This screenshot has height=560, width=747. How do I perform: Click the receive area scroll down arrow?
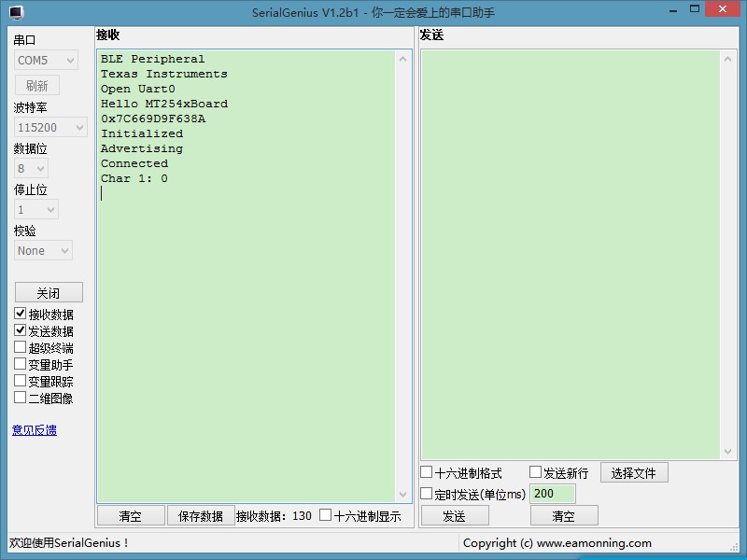click(403, 495)
